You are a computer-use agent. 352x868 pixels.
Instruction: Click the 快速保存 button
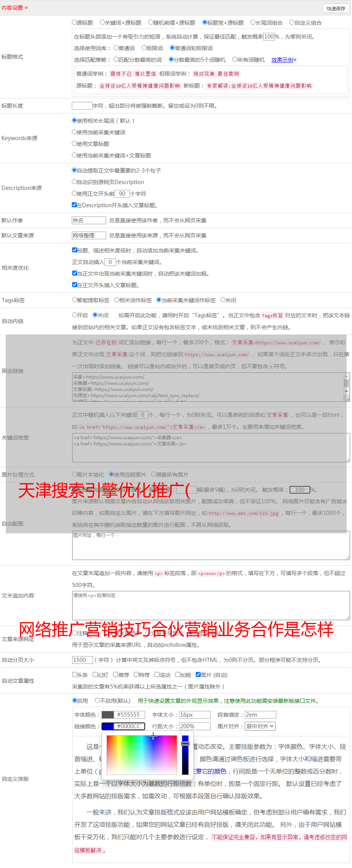tap(335, 8)
